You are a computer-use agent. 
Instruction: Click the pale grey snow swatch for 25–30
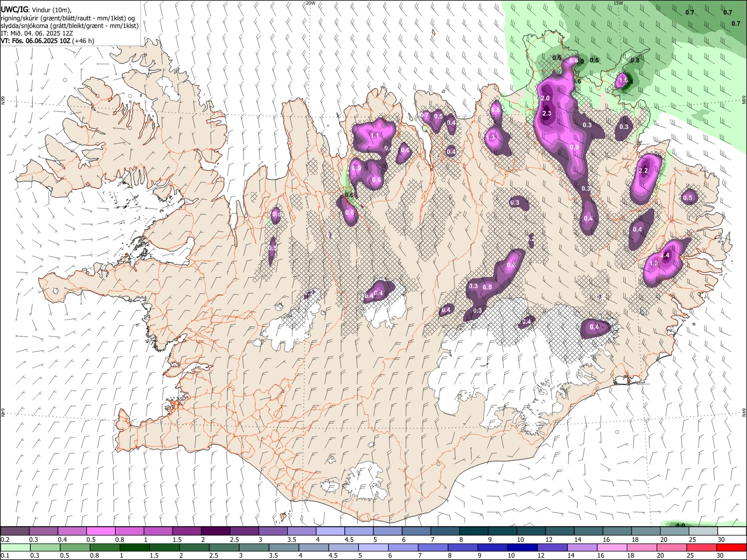703,531
